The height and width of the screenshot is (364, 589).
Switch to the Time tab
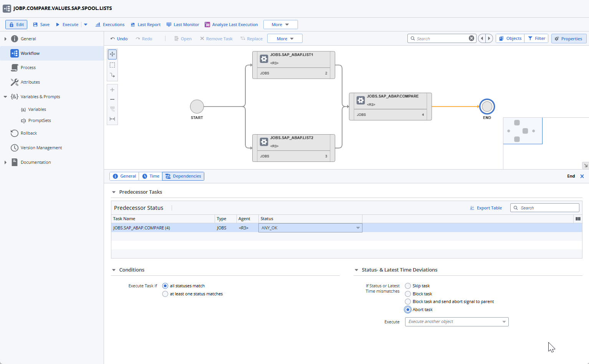tap(151, 176)
